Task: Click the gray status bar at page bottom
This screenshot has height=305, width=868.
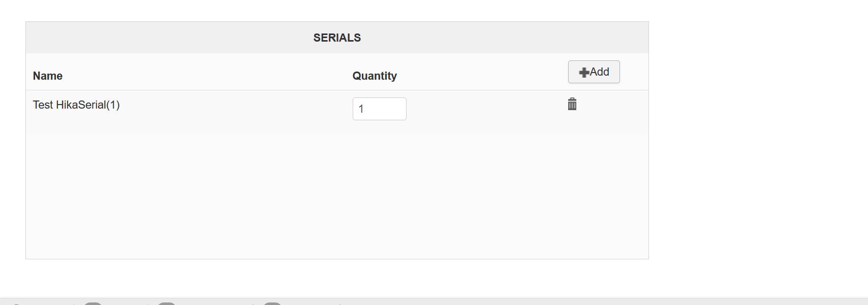Action: click(508, 301)
